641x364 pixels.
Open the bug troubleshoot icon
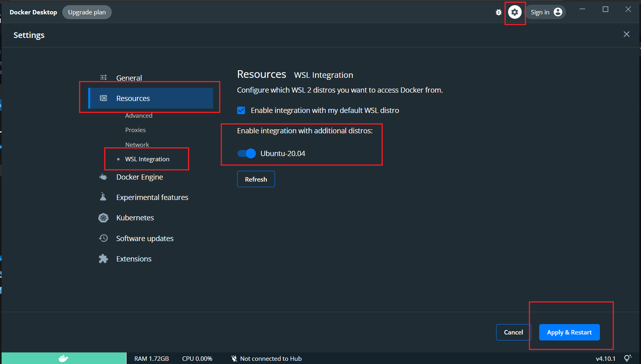tap(499, 12)
